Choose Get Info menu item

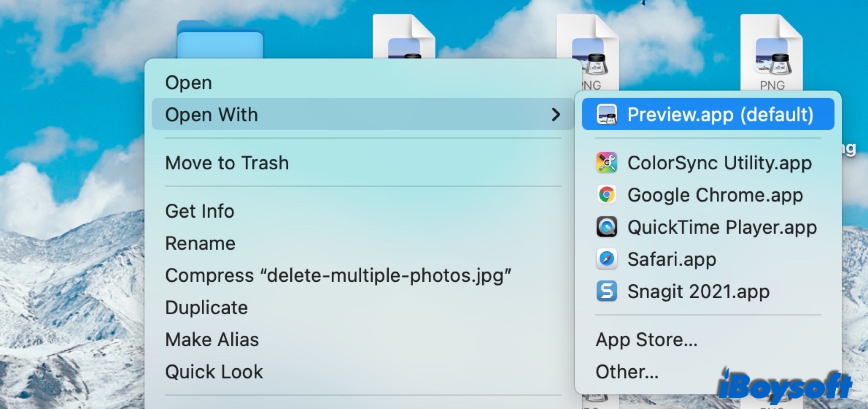click(x=200, y=211)
